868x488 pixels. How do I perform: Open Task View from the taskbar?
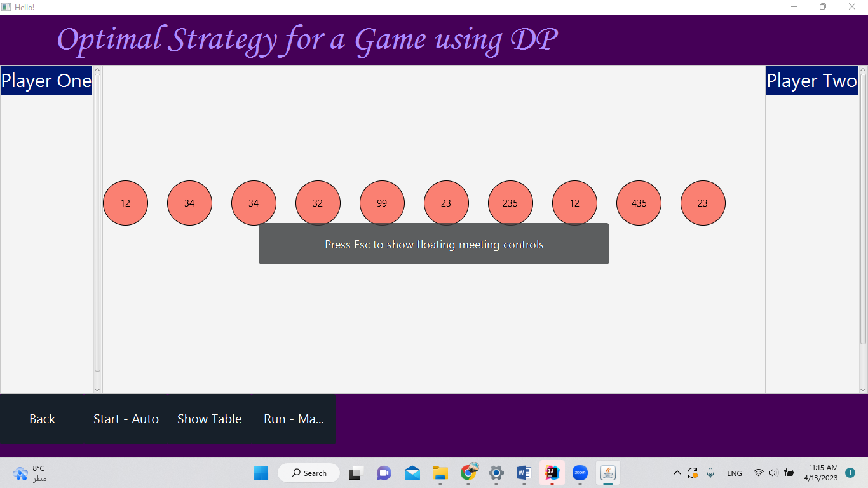356,473
